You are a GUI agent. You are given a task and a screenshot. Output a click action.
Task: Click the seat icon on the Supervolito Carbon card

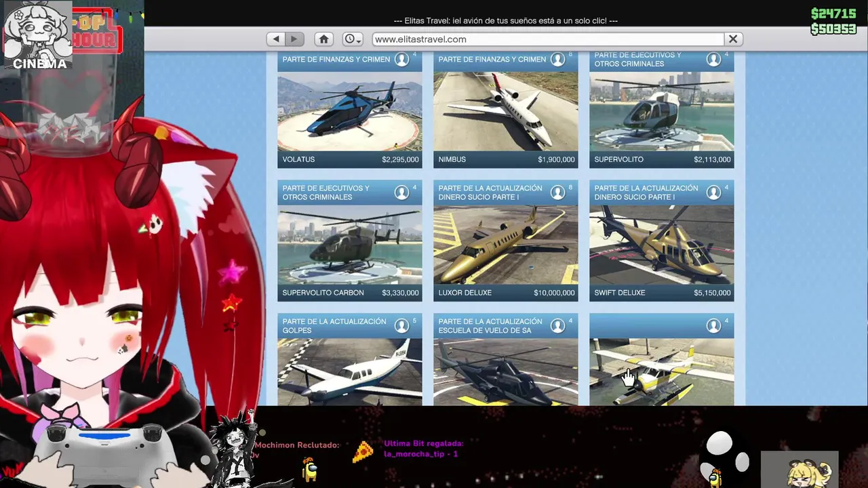coord(402,192)
